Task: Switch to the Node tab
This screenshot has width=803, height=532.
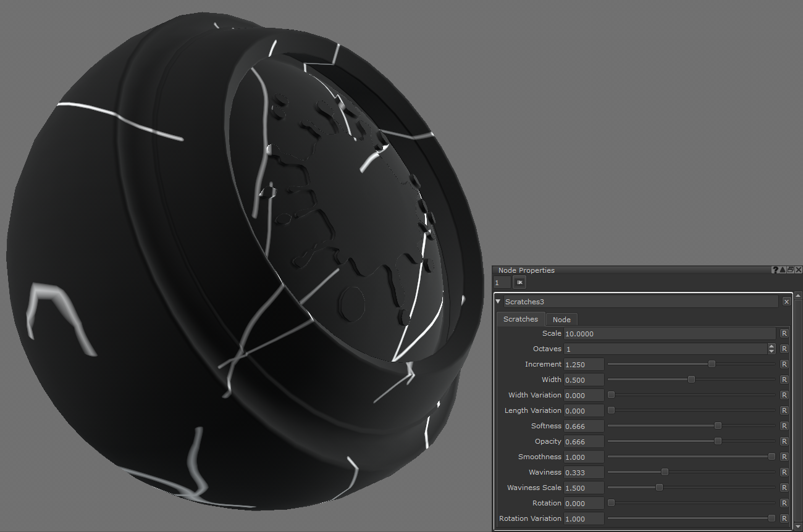Action: (x=561, y=319)
